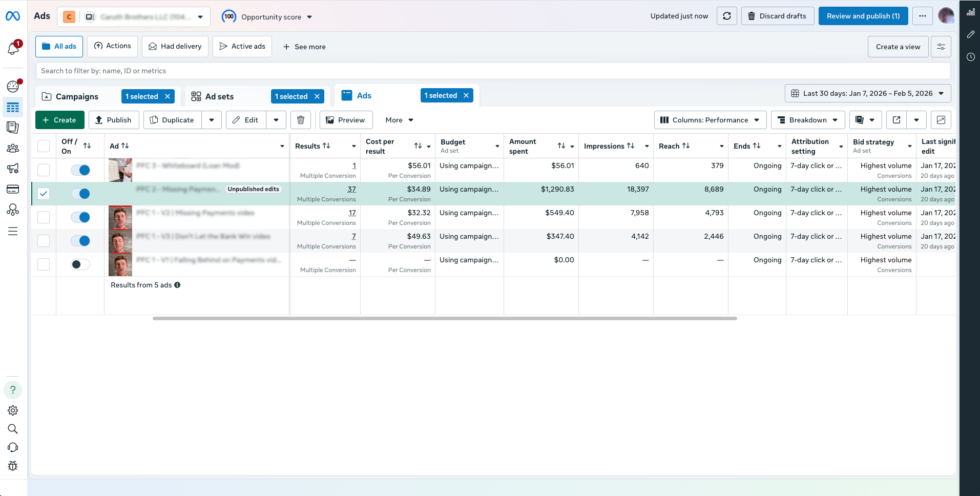980x496 pixels.
Task: Click the view settings sliders icon
Action: tap(941, 47)
